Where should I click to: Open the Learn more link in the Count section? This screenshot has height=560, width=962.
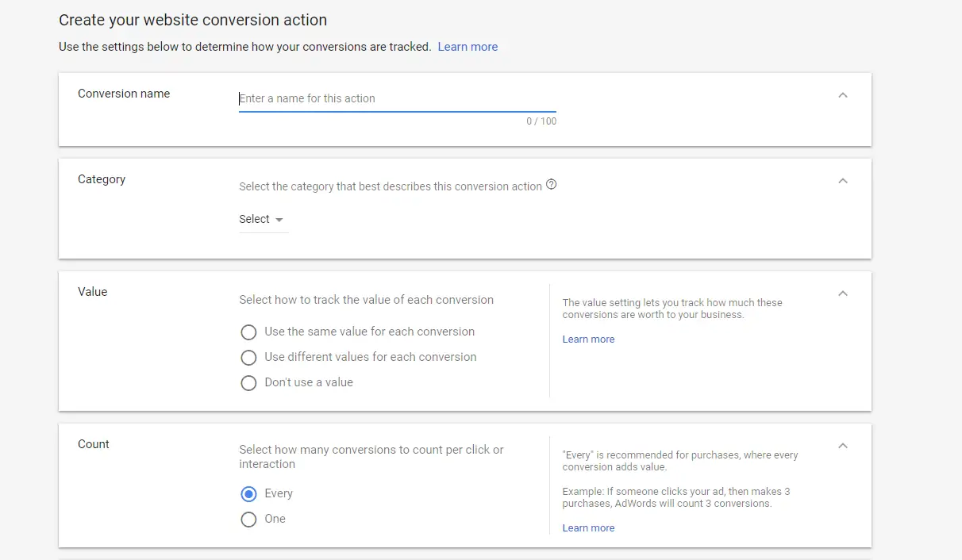[x=588, y=527]
